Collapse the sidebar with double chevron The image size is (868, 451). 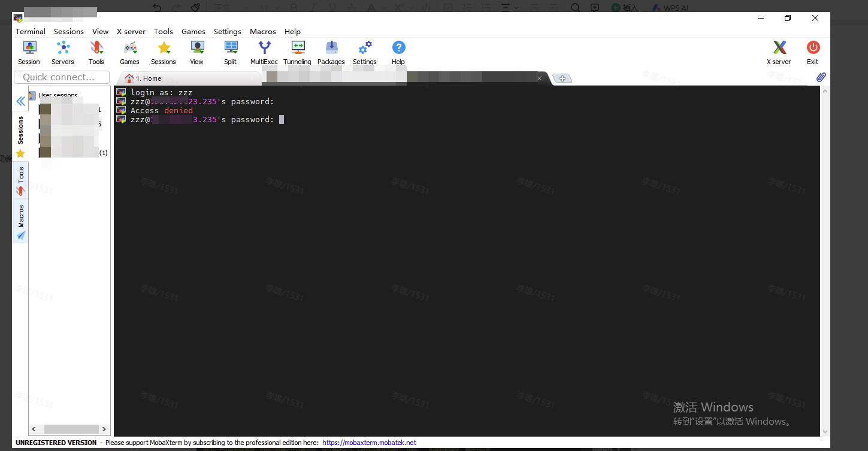[x=21, y=101]
